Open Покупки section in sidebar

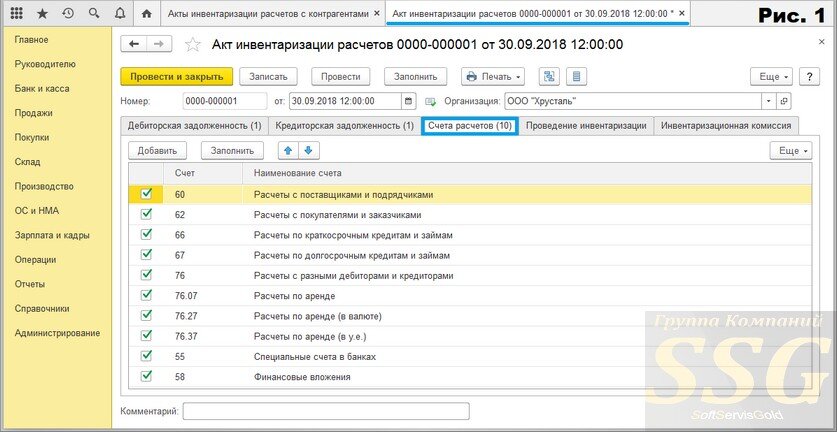tap(32, 137)
